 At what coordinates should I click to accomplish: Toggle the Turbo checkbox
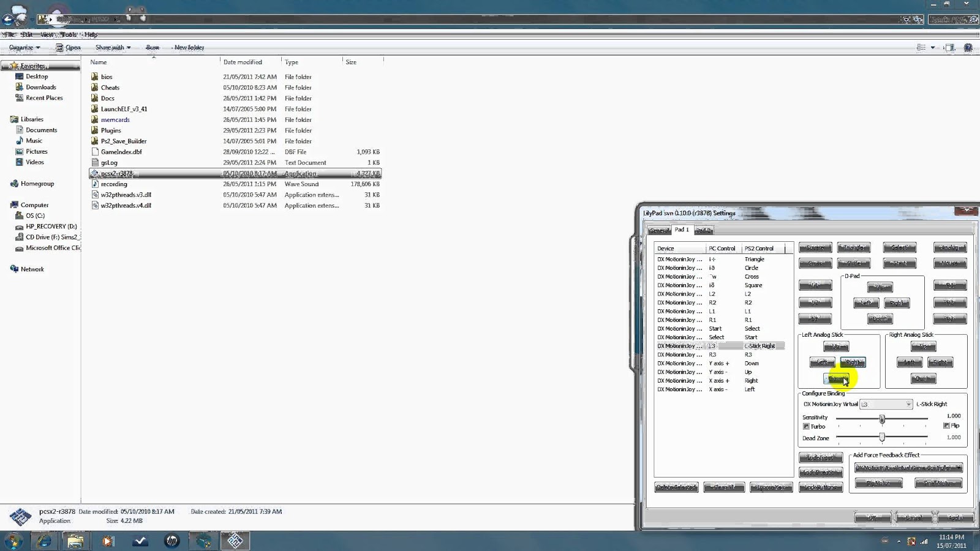(x=806, y=427)
